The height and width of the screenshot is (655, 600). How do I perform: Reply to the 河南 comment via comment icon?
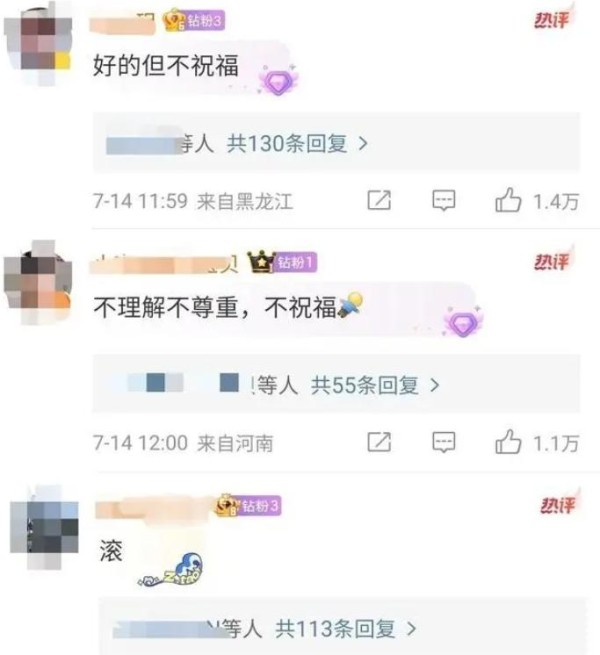[443, 442]
